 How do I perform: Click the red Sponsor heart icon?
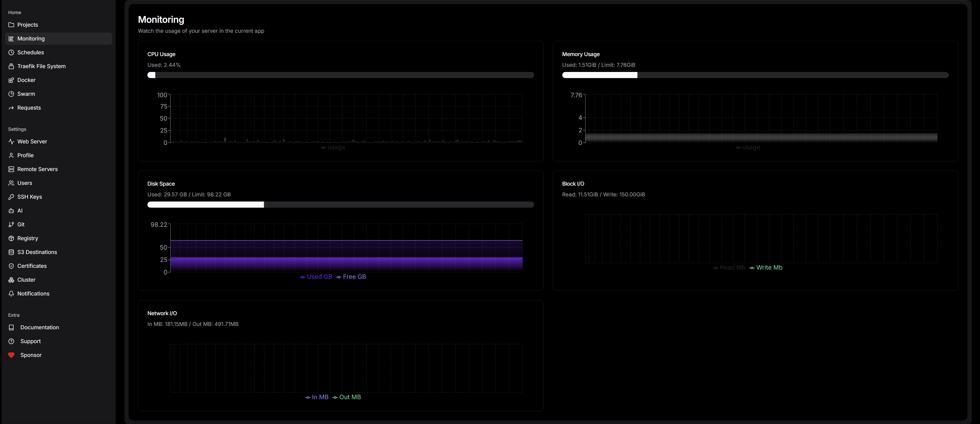tap(12, 355)
